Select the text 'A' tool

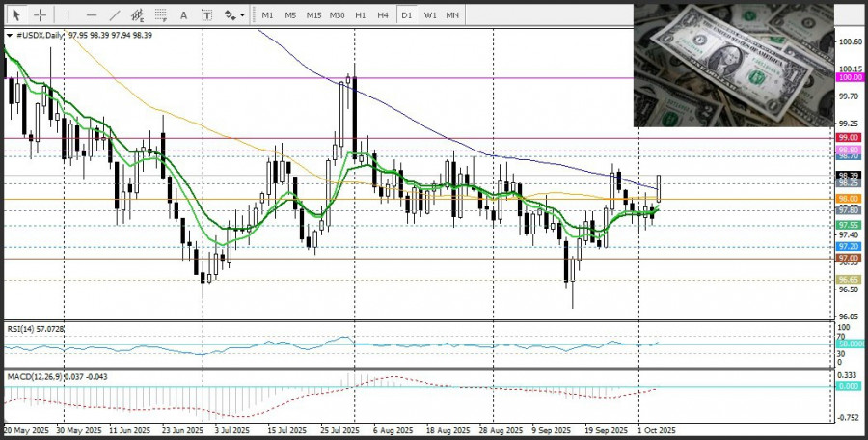point(185,15)
